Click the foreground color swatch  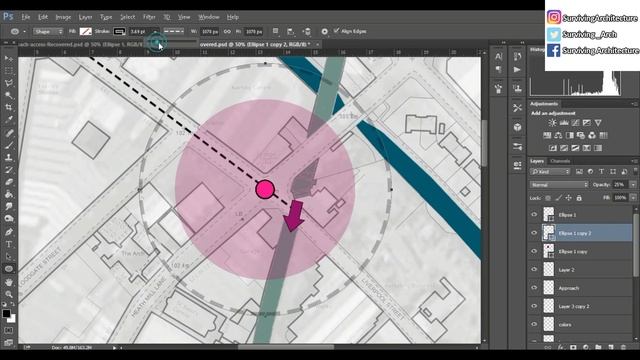point(6,313)
